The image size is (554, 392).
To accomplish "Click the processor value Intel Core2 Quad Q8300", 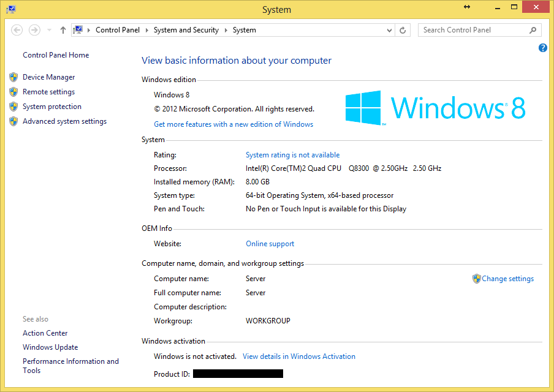I will click(343, 168).
